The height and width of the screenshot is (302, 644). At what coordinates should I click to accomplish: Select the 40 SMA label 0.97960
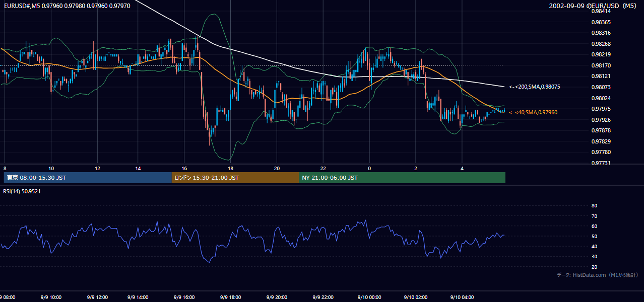pos(533,112)
